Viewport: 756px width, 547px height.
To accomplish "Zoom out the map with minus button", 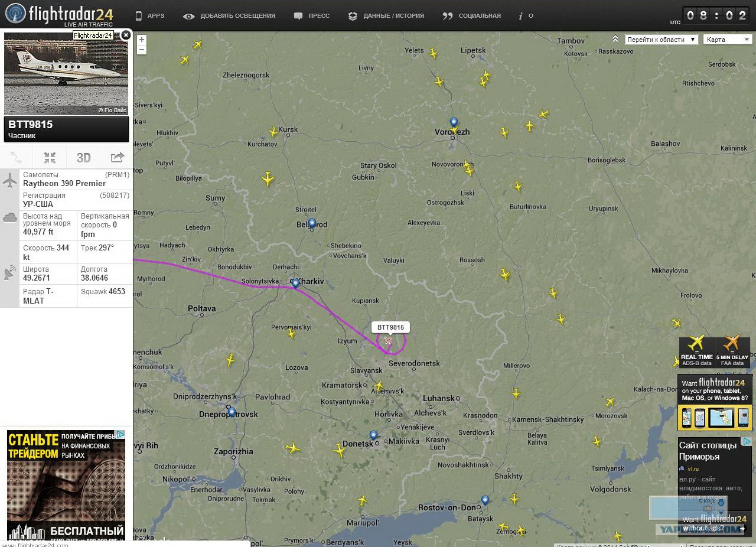I will tap(142, 50).
